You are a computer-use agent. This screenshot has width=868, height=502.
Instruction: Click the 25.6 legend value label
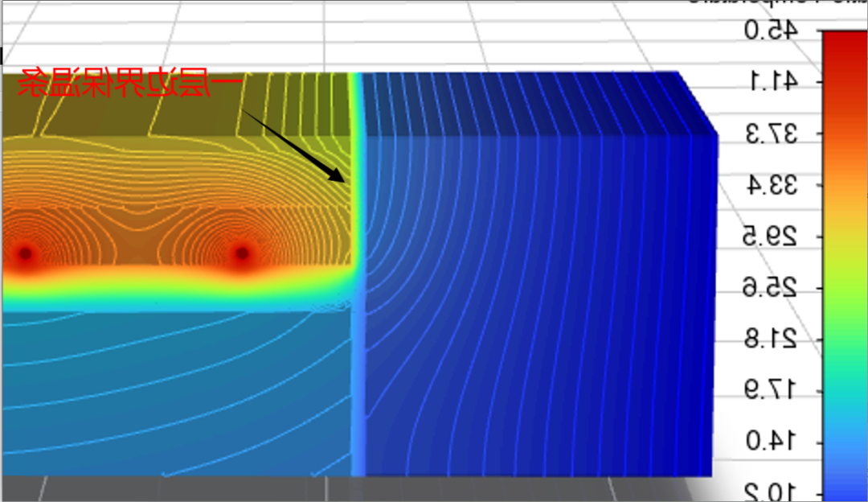(x=772, y=288)
